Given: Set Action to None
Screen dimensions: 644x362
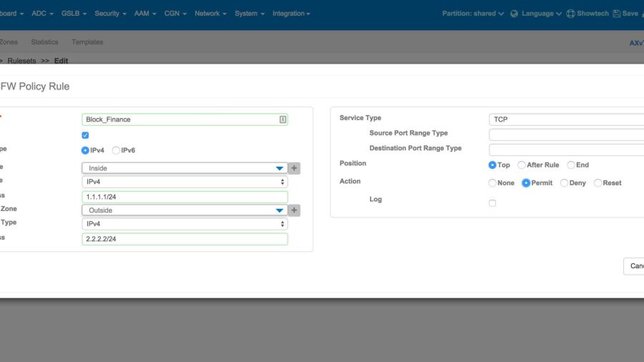Looking at the screenshot, I should [x=492, y=183].
